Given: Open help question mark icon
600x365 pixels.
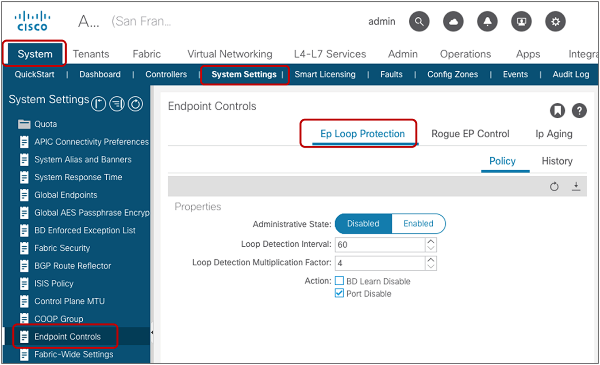Looking at the screenshot, I should coord(579,111).
